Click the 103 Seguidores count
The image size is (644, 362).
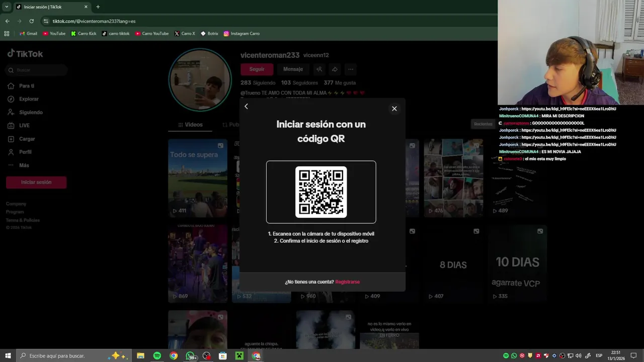pyautogui.click(x=299, y=82)
